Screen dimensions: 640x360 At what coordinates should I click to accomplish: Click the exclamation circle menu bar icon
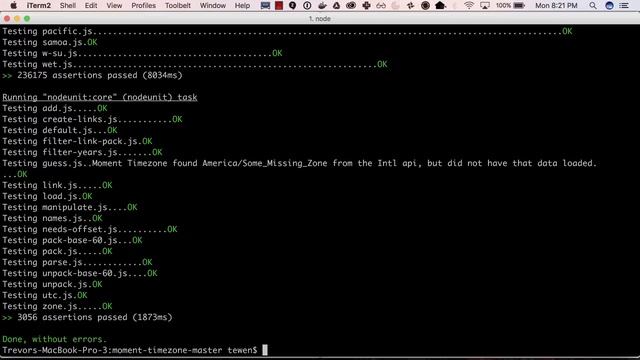307,5
